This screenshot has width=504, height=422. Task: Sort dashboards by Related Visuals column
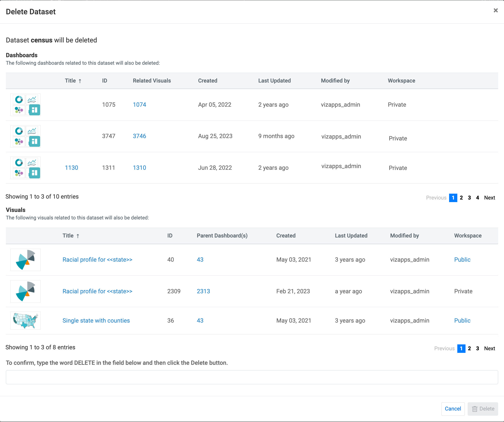tap(152, 81)
